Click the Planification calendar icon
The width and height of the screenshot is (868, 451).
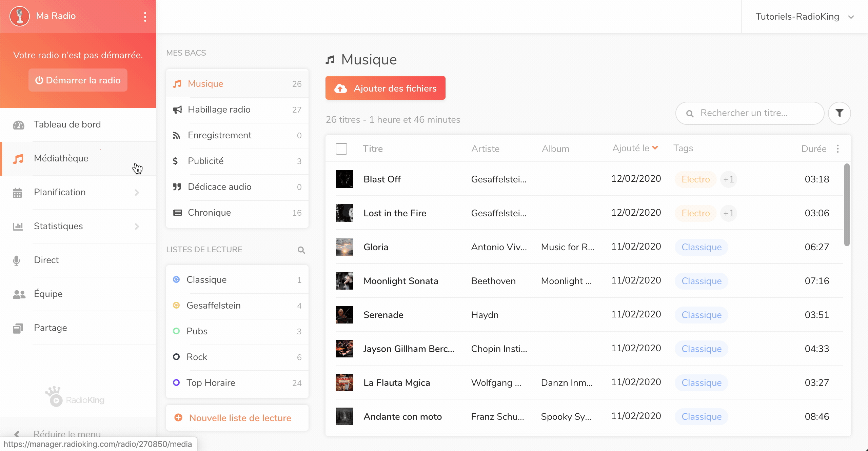pyautogui.click(x=17, y=193)
